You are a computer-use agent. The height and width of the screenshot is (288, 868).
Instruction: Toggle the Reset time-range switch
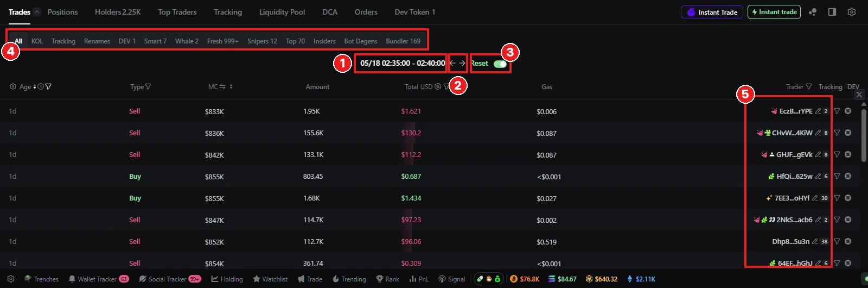pyautogui.click(x=500, y=64)
